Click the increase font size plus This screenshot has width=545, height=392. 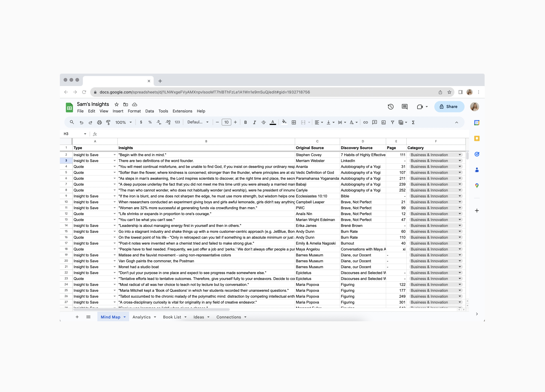235,122
